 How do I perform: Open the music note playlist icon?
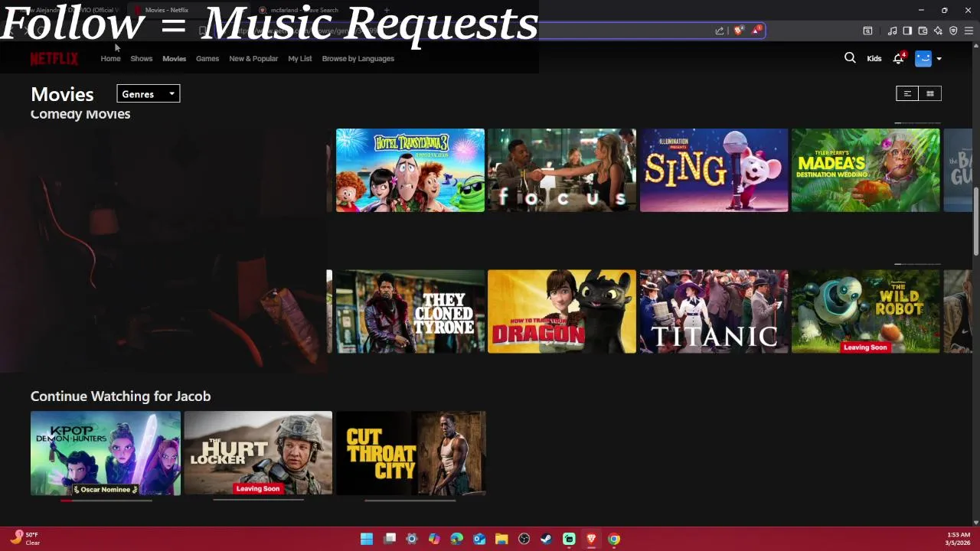(x=892, y=31)
